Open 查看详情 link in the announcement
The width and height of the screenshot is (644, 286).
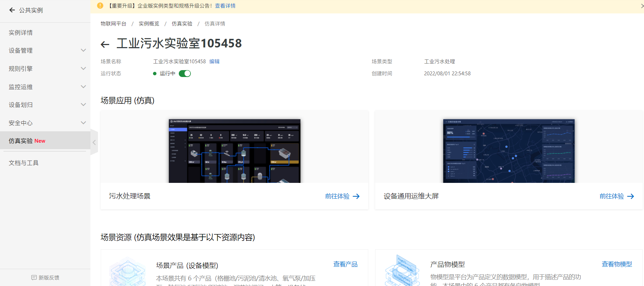click(225, 6)
